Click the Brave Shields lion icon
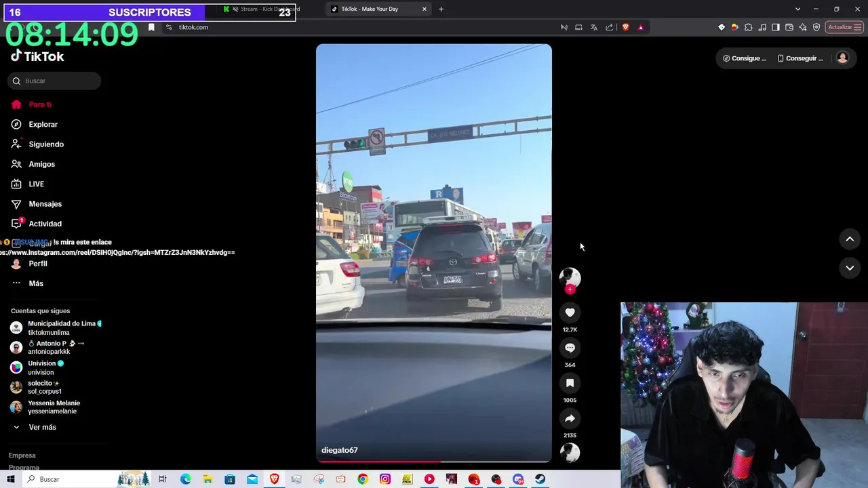The height and width of the screenshot is (488, 868). pos(625,27)
